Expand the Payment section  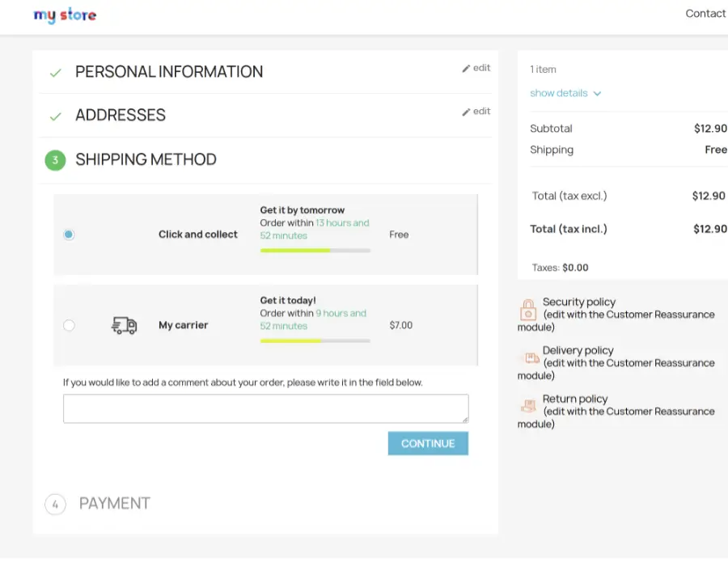coord(114,503)
